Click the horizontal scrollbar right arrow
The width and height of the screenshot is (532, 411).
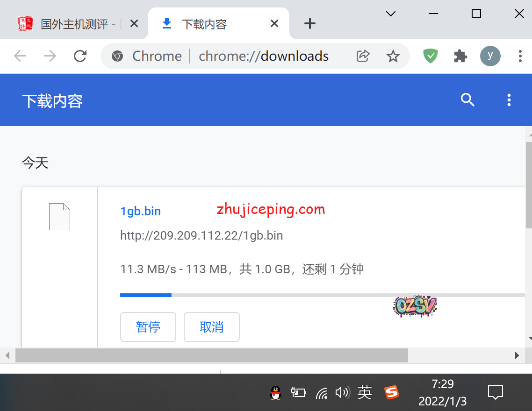pyautogui.click(x=517, y=355)
